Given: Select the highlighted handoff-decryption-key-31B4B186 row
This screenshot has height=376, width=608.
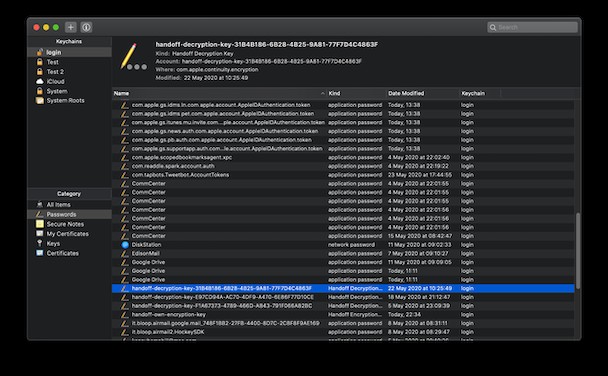Looking at the screenshot, I should (x=343, y=288).
